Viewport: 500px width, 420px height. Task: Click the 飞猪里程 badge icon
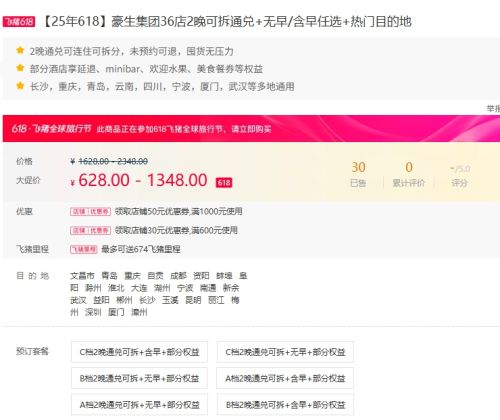point(84,249)
